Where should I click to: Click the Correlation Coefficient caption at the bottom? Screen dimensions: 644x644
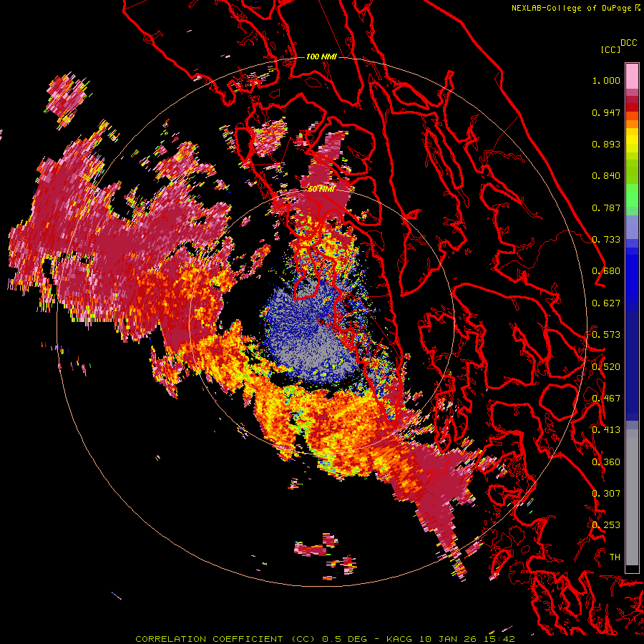point(325,639)
